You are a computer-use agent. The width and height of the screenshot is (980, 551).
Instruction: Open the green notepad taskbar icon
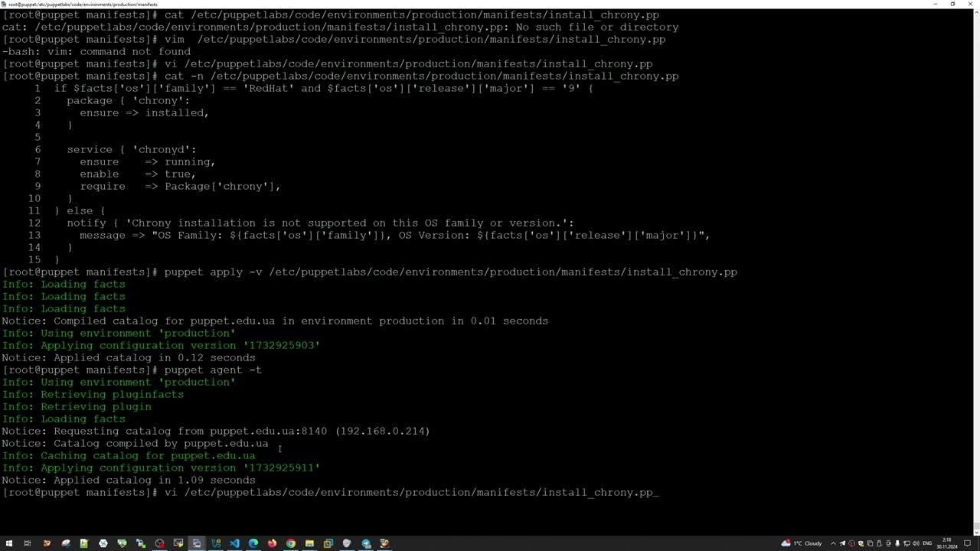84,543
